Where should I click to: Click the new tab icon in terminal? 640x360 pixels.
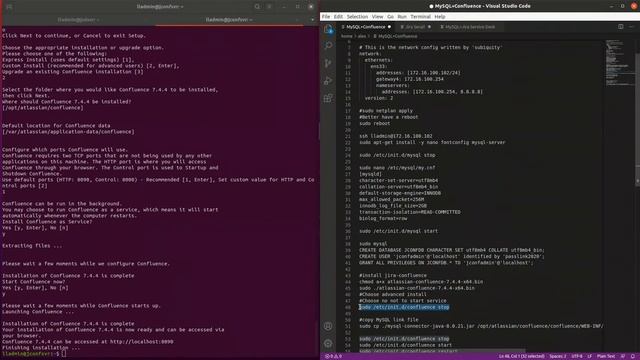click(x=9, y=7)
